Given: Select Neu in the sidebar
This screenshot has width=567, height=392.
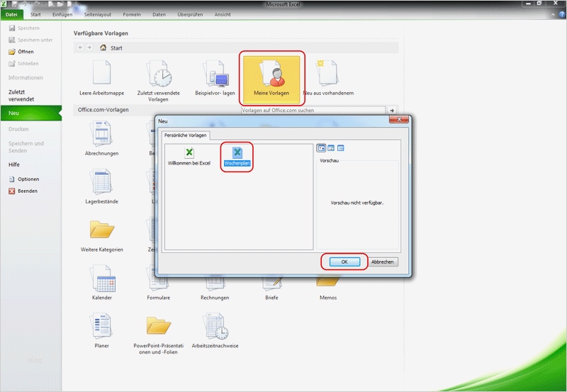Looking at the screenshot, I should pos(31,113).
